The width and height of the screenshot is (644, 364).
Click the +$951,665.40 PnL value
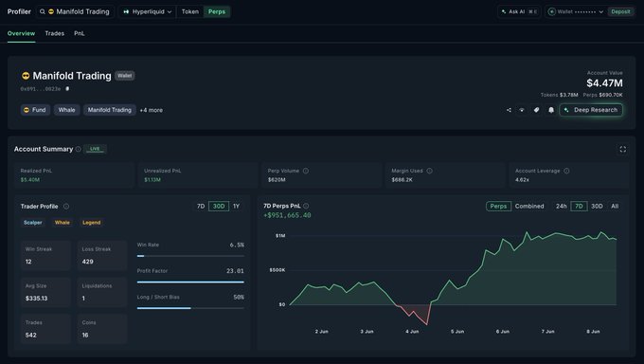tap(287, 215)
